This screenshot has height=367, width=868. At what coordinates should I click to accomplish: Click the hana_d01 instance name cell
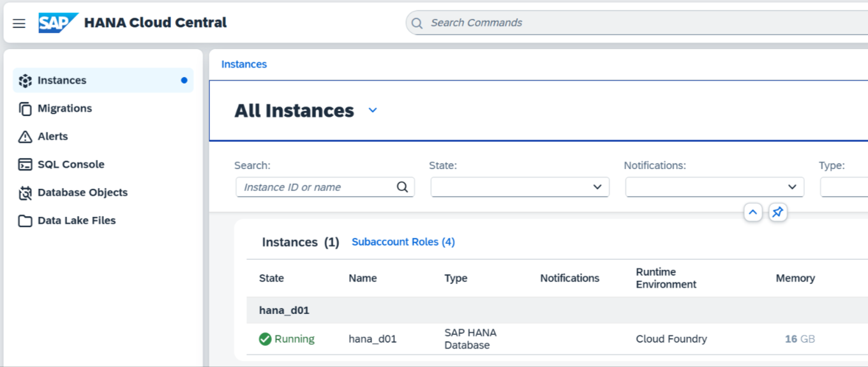click(x=373, y=339)
